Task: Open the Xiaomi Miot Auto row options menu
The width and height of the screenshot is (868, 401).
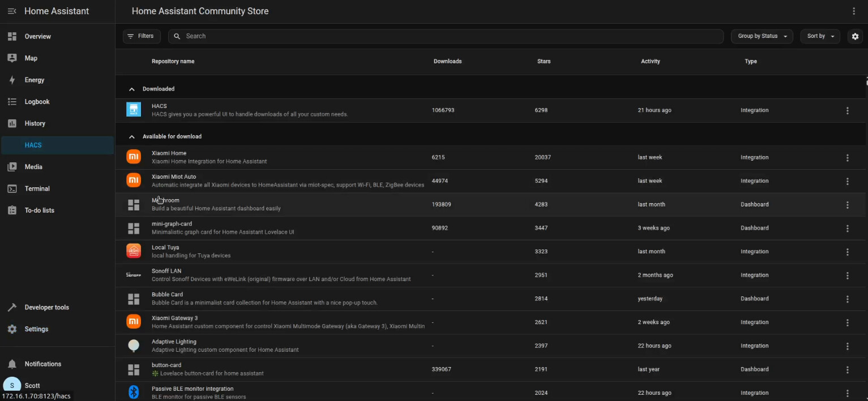Action: click(x=848, y=182)
